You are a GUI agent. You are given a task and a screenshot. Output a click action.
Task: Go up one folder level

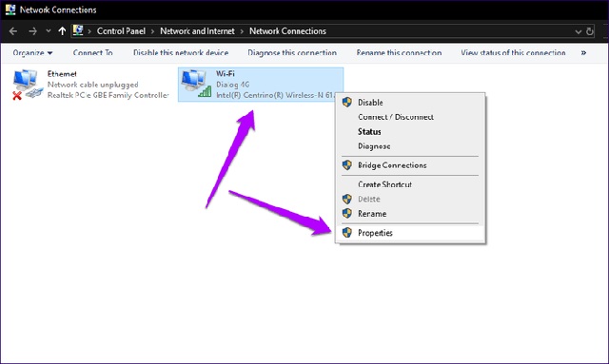pyautogui.click(x=62, y=31)
